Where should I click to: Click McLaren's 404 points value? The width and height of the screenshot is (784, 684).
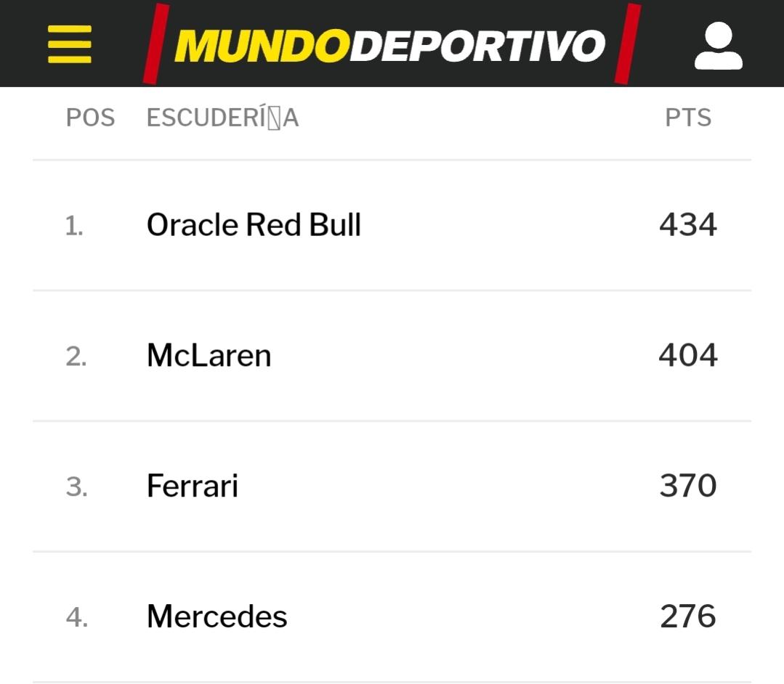(687, 356)
